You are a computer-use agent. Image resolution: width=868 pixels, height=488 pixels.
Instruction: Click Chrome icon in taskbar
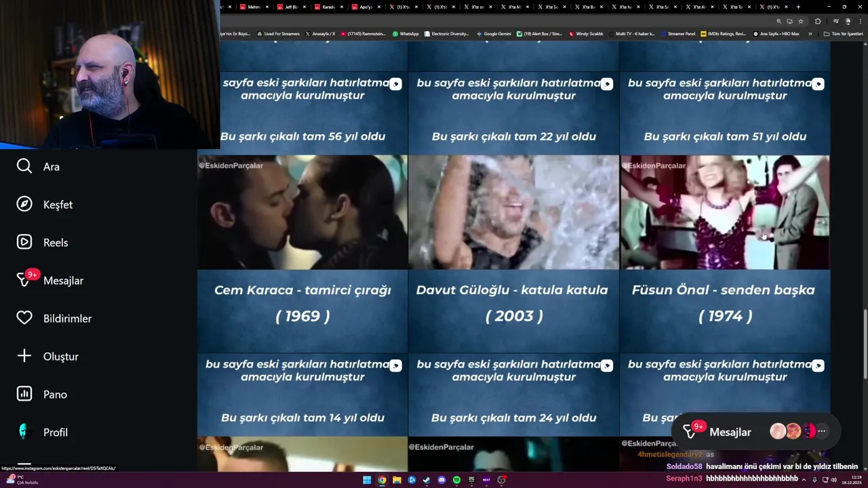[382, 480]
